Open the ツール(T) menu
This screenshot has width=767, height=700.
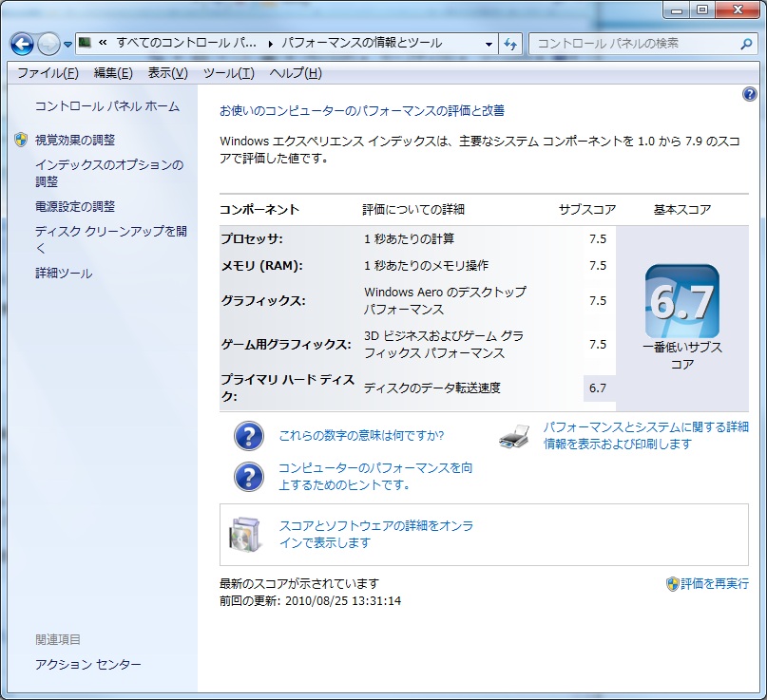point(228,73)
